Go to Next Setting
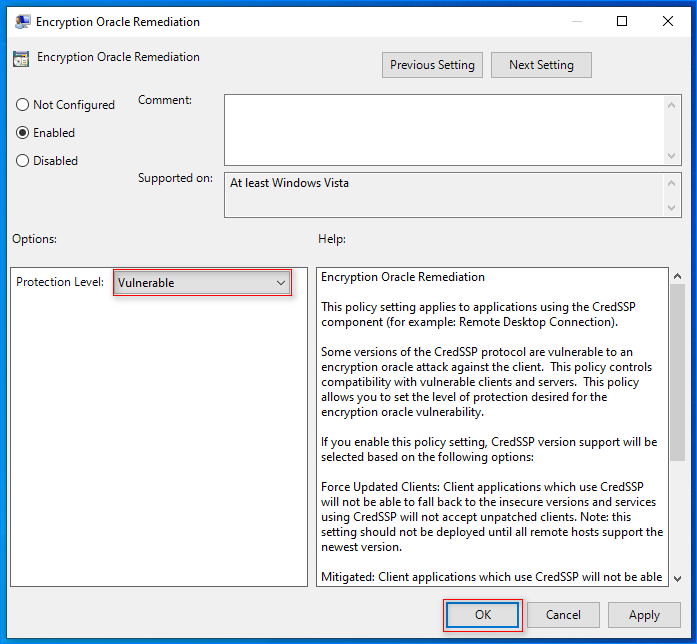Screen dimensions: 697x644 (x=541, y=65)
